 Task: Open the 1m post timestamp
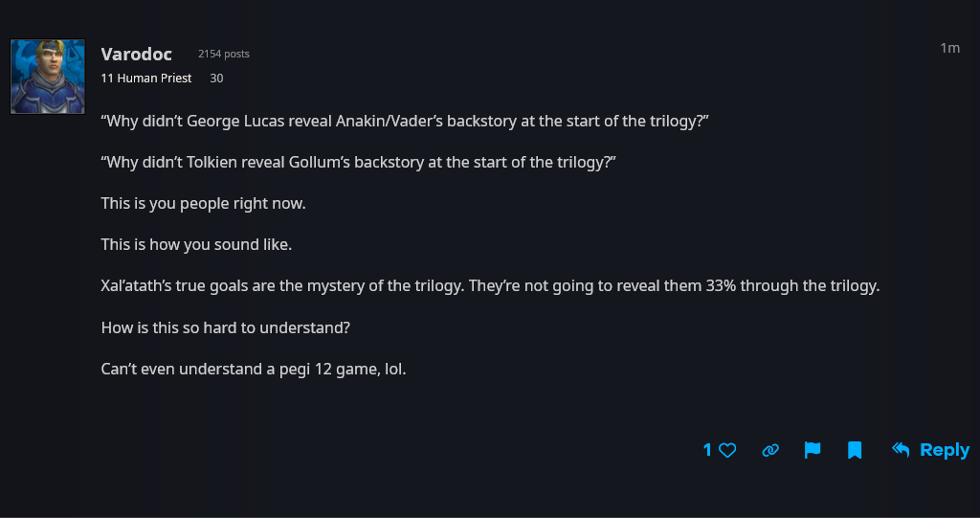pos(950,48)
